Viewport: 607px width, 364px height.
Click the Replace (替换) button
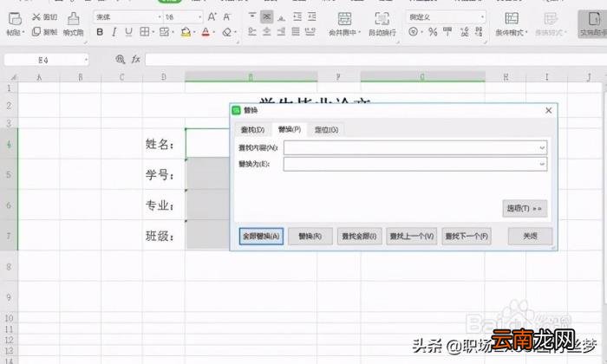[310, 236]
